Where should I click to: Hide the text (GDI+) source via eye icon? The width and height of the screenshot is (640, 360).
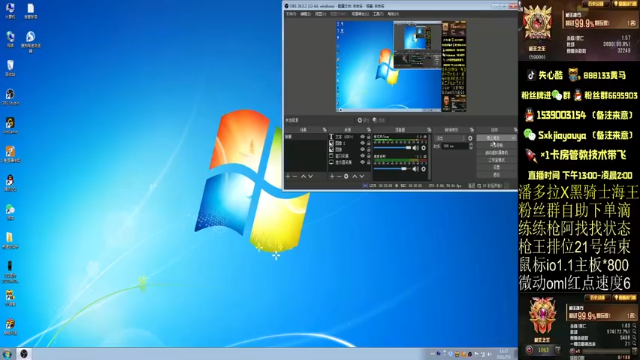click(362, 137)
